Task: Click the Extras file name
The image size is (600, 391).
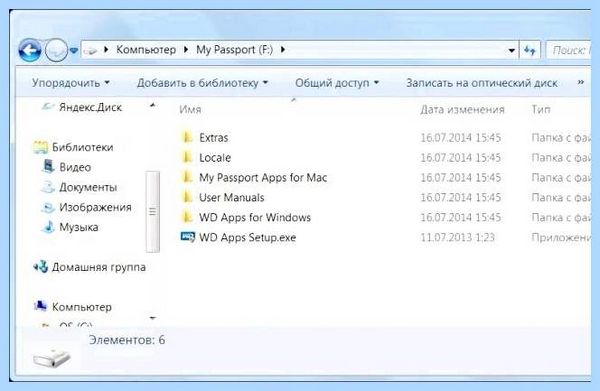Action: pos(214,137)
